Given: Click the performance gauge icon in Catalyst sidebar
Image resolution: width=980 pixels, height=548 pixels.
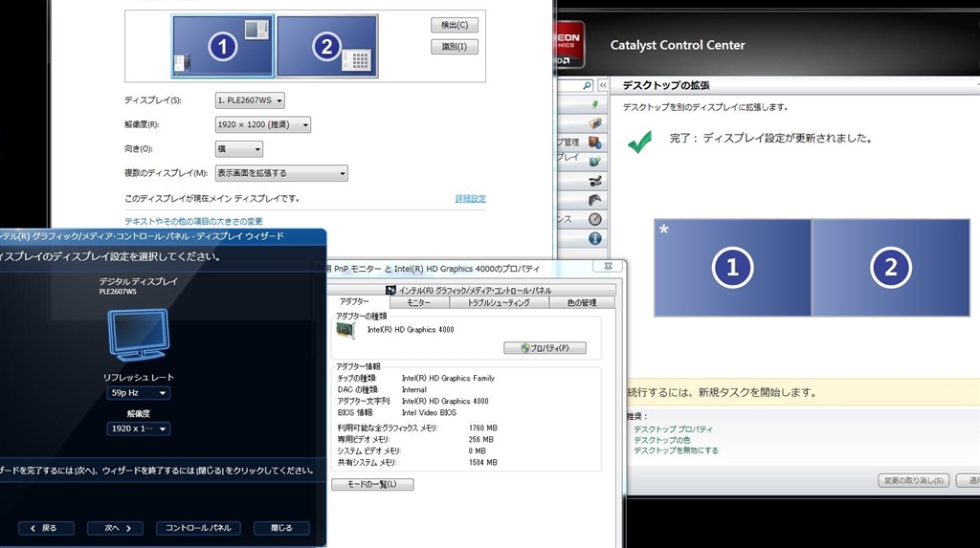Looking at the screenshot, I should click(x=594, y=219).
